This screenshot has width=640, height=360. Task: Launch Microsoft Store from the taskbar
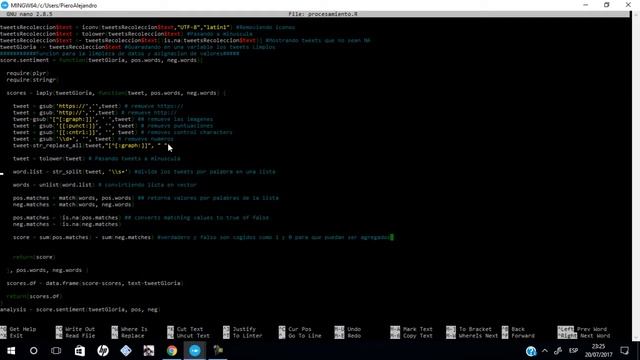tap(80, 351)
